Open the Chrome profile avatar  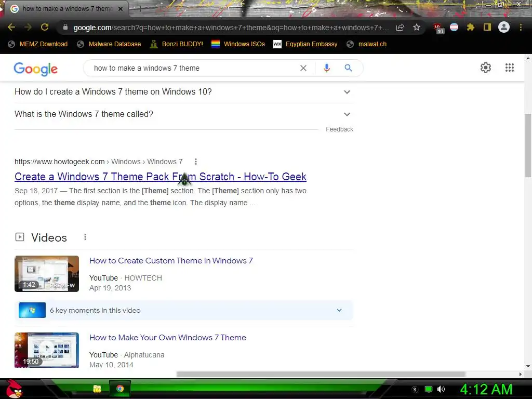(x=504, y=27)
